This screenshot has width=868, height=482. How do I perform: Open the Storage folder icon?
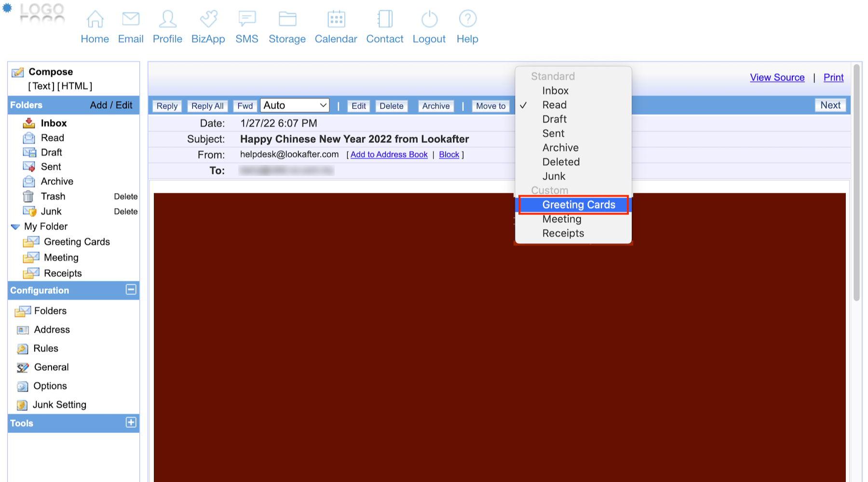pyautogui.click(x=287, y=19)
